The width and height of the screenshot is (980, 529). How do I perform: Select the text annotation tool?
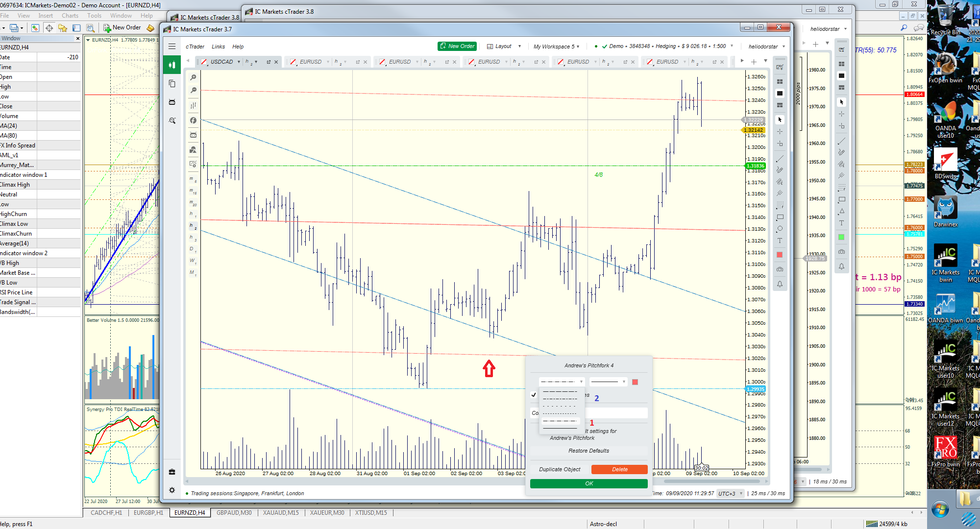(780, 240)
